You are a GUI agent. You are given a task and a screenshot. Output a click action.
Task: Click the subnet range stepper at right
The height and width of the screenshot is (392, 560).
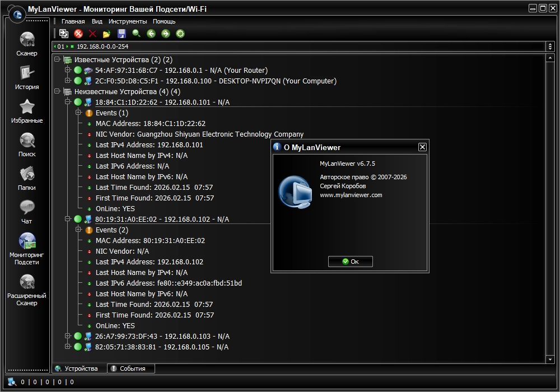[x=550, y=46]
